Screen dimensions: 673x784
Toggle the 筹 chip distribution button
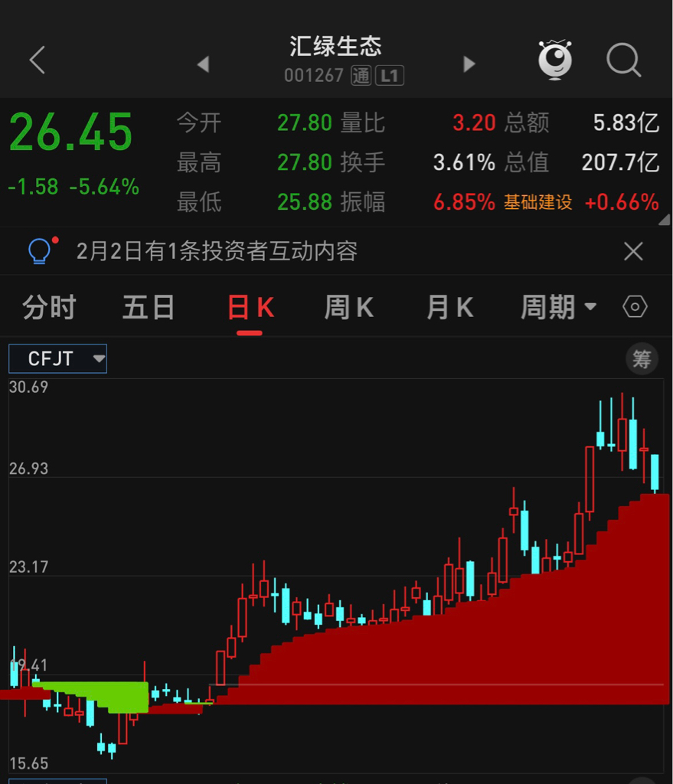click(x=642, y=358)
